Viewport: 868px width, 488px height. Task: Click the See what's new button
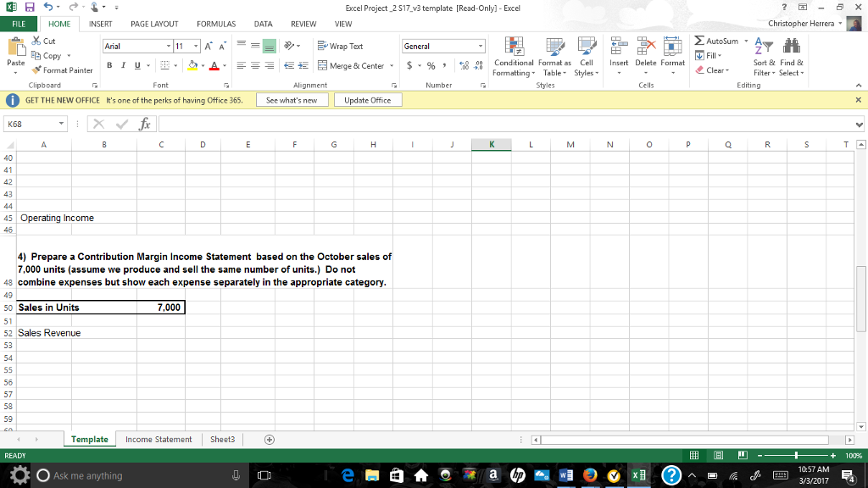(x=293, y=99)
